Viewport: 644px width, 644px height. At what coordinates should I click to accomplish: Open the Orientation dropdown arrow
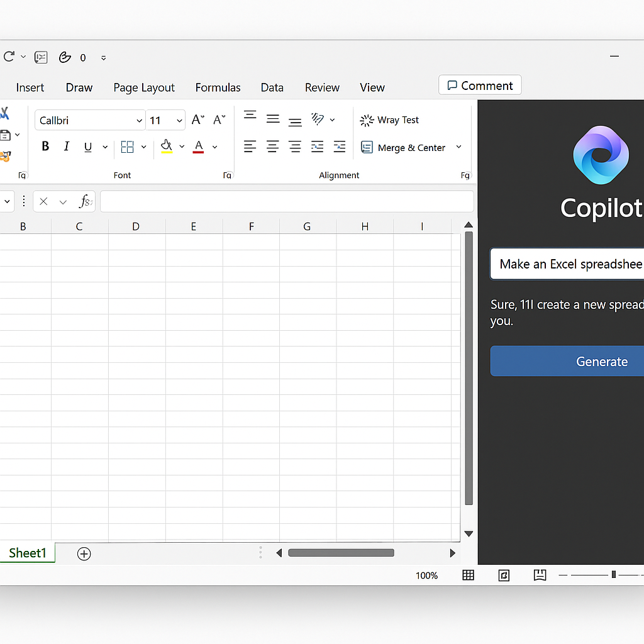[x=332, y=120]
